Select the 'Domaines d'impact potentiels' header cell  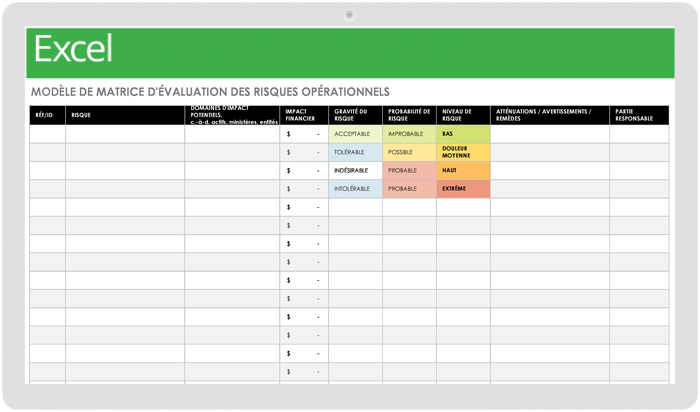pos(232,115)
